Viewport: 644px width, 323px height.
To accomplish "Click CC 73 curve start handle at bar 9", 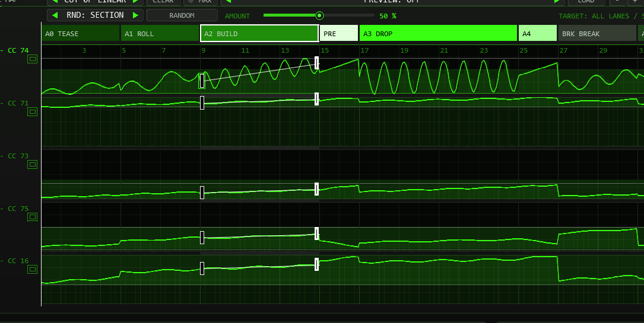I will click(x=202, y=192).
